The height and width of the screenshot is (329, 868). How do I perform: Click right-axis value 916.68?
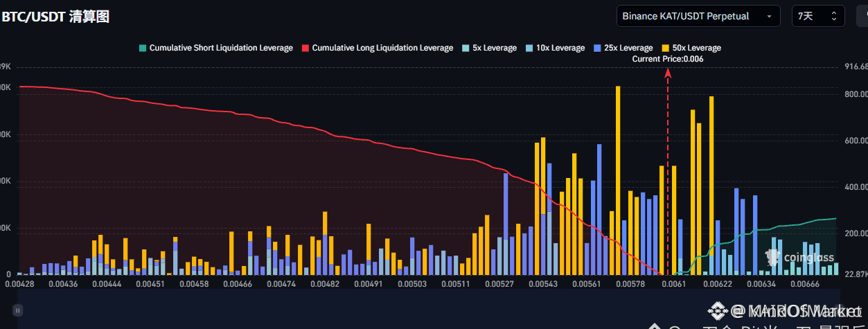click(856, 67)
